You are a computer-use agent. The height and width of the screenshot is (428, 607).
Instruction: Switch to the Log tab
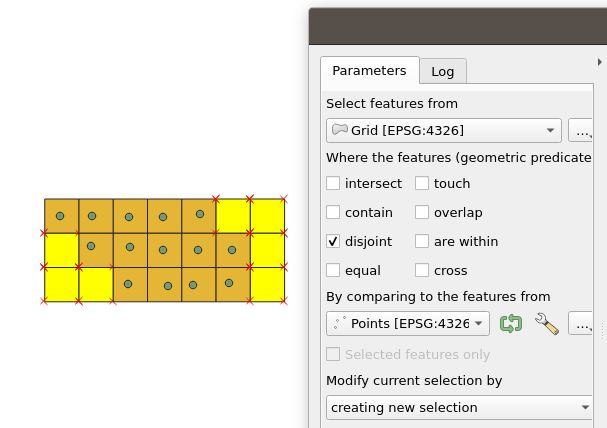[442, 72]
